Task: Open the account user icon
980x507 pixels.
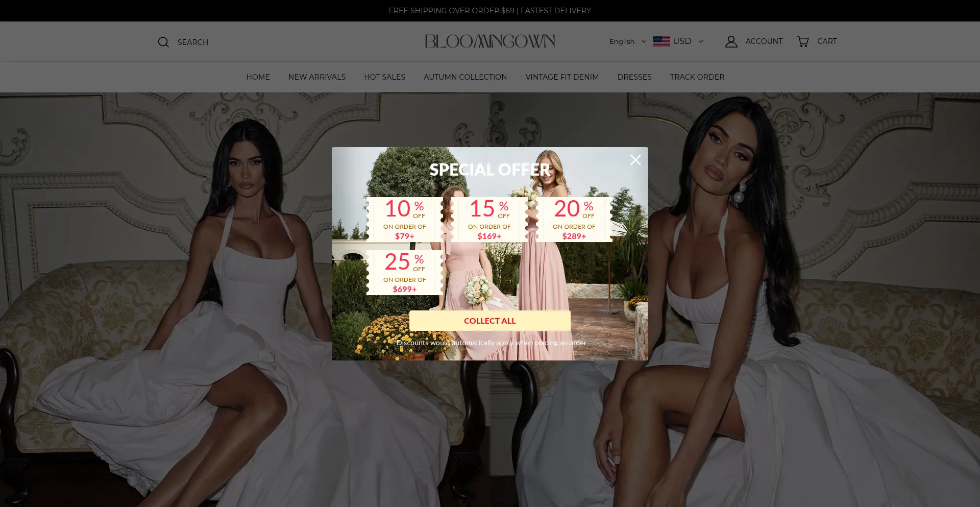Action: pyautogui.click(x=731, y=41)
